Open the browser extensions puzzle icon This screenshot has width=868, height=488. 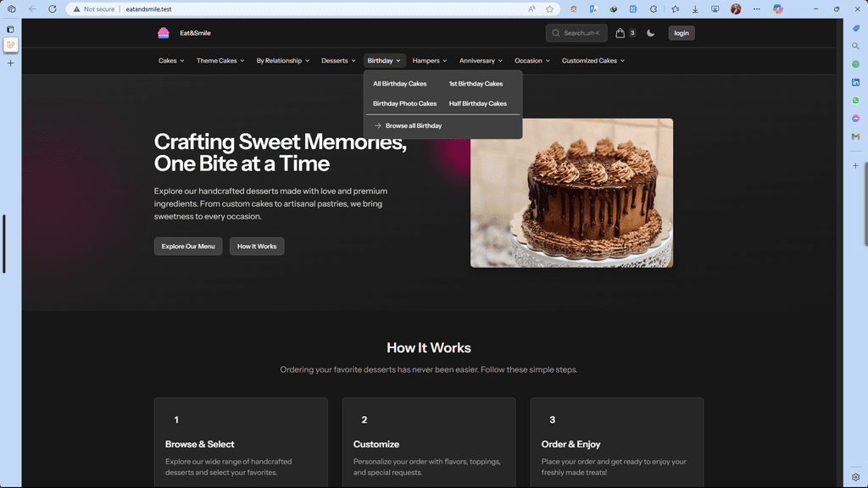coord(654,8)
